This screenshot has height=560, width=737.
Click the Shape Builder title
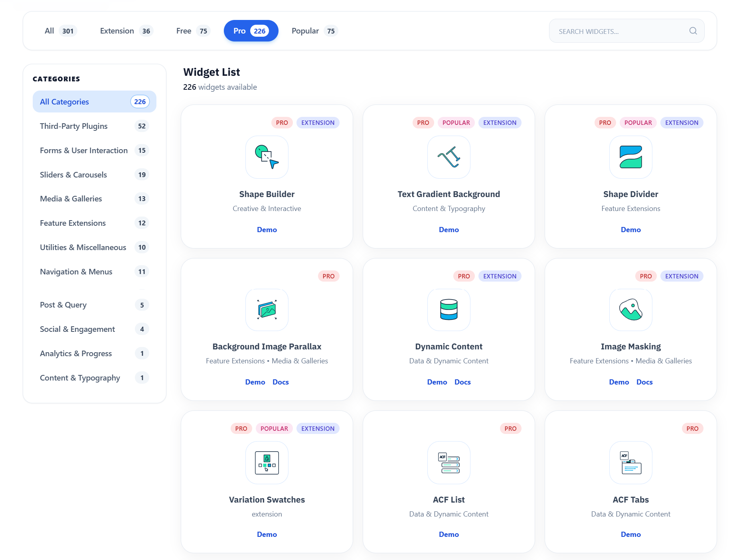click(267, 194)
